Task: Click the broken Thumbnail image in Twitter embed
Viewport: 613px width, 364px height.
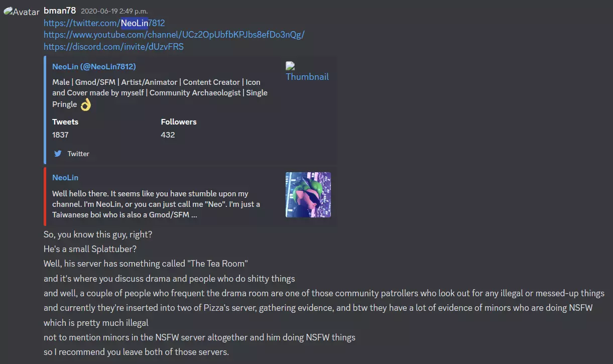Action: pyautogui.click(x=307, y=71)
